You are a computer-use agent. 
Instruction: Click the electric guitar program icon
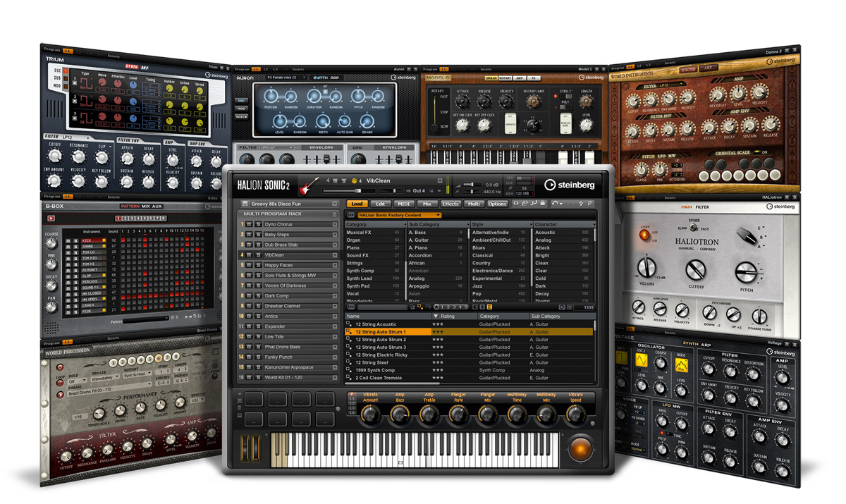[x=309, y=187]
